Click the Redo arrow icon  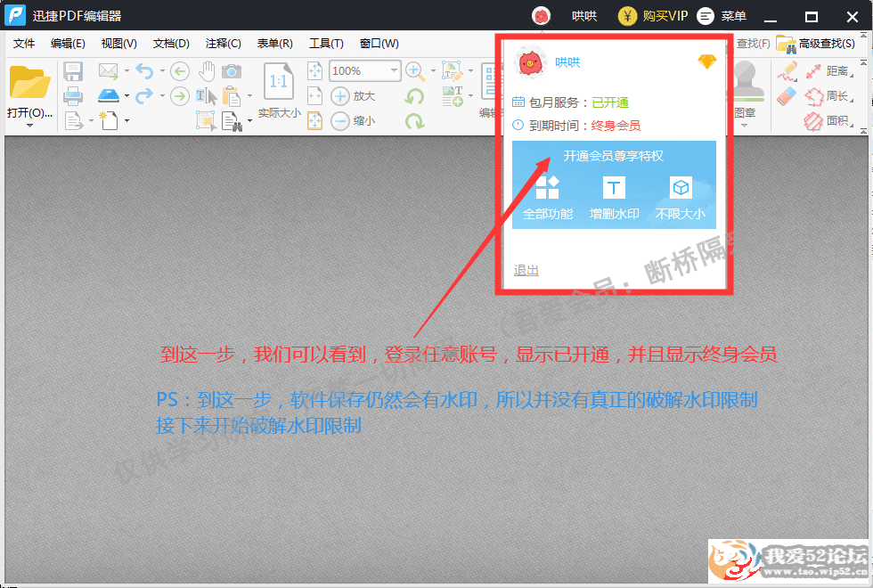144,96
